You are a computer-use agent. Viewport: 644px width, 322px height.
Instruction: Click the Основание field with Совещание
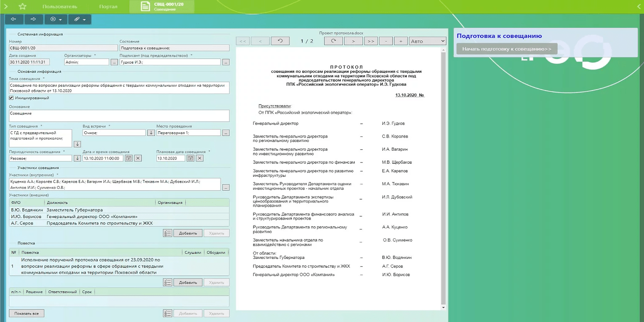pyautogui.click(x=119, y=116)
